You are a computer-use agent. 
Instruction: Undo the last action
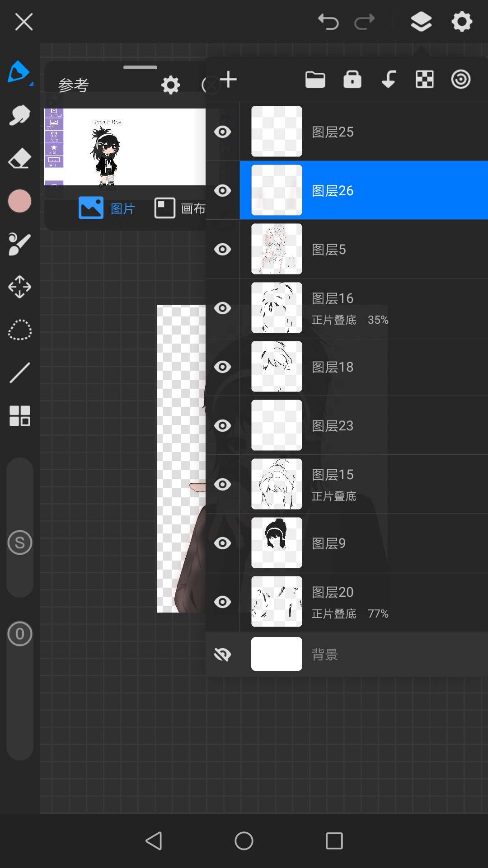click(328, 22)
